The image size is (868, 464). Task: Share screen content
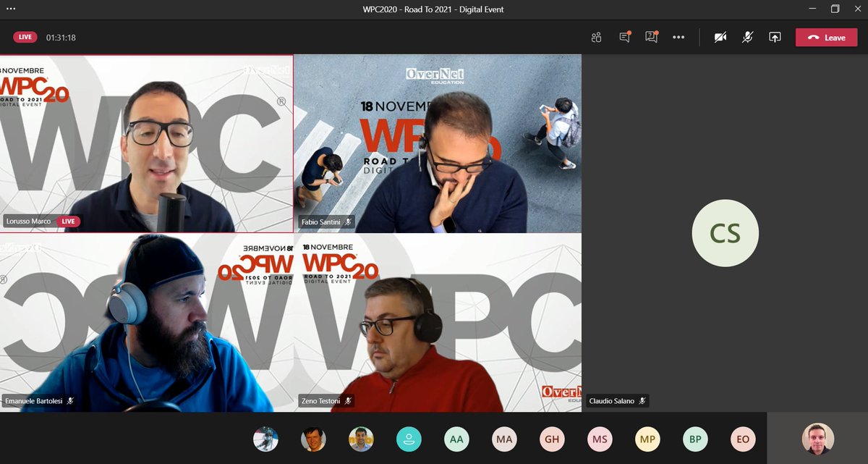(x=775, y=38)
